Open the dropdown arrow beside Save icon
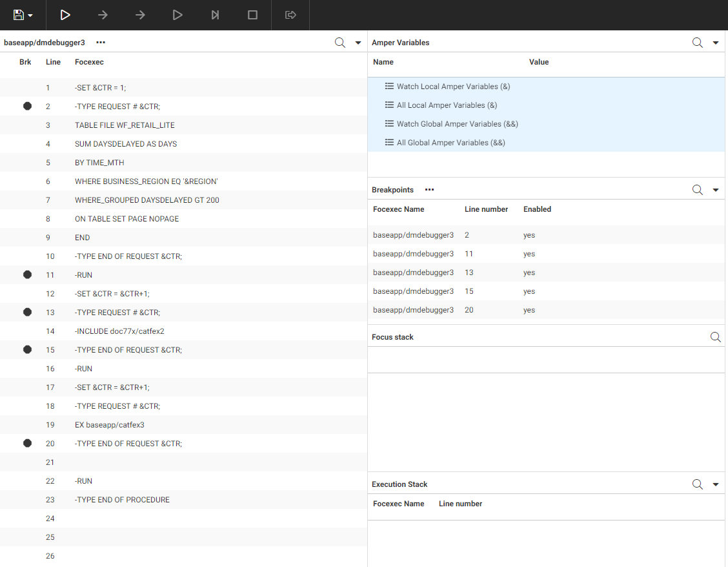 (30, 15)
